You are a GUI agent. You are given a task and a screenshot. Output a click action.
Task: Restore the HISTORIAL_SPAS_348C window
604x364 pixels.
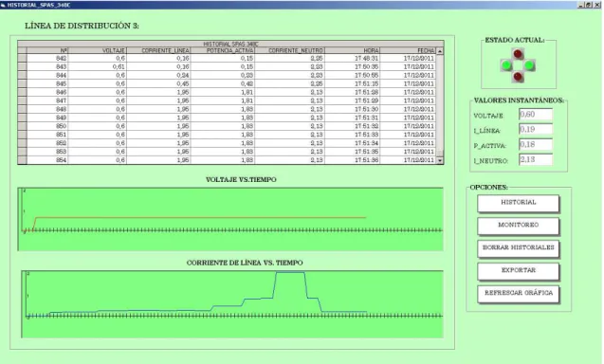click(x=588, y=5)
